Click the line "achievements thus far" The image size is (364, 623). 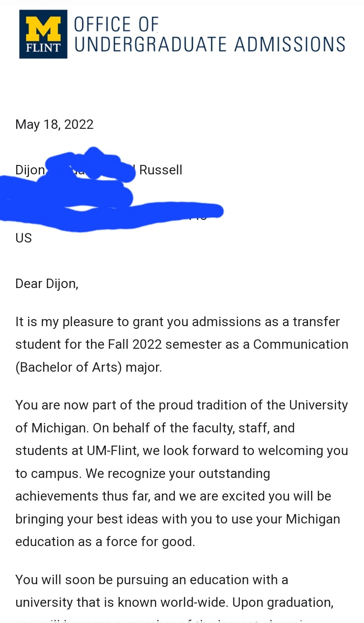pos(173,496)
